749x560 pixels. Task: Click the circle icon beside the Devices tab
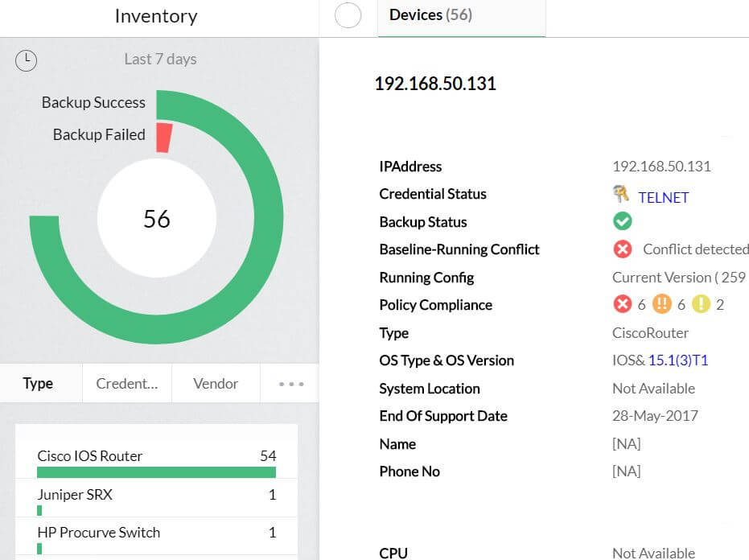pyautogui.click(x=348, y=15)
